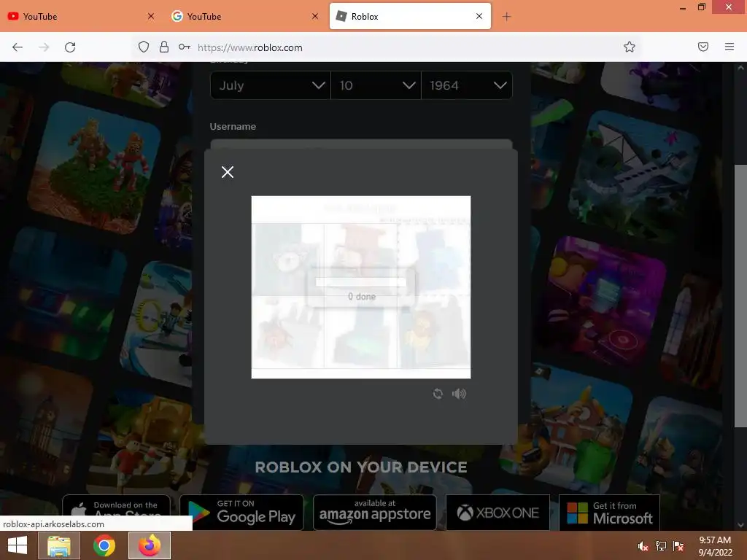The image size is (747, 560).
Task: Click the scrollbar down arrow
Action: click(x=740, y=525)
